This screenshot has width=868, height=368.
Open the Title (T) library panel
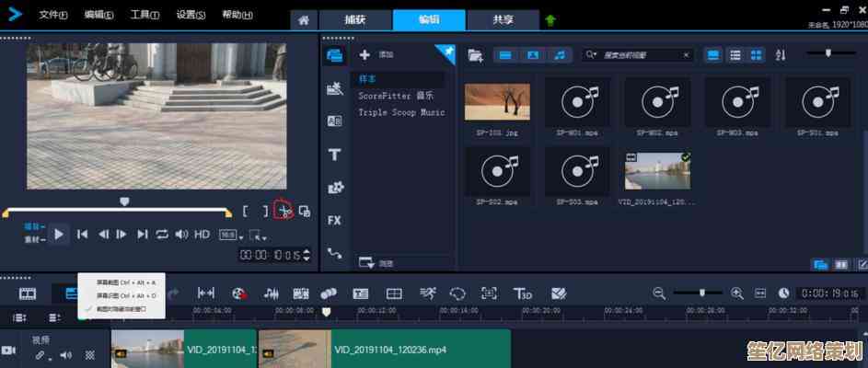[334, 155]
